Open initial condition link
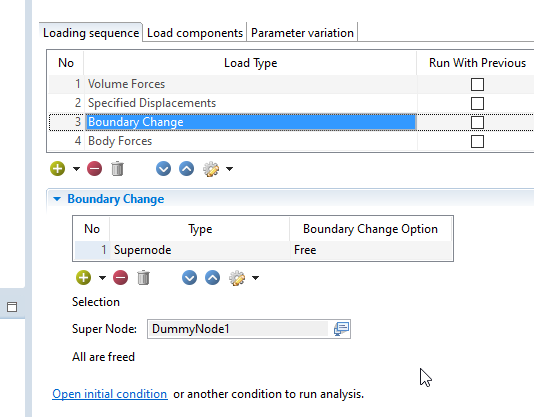 point(110,394)
